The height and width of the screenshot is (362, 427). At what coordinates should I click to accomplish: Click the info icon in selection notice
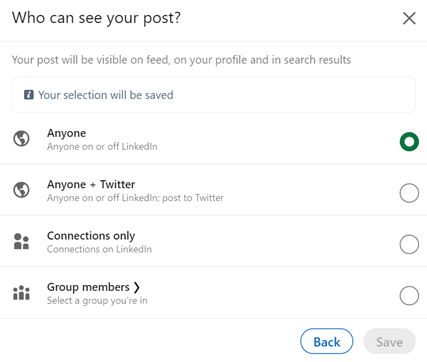click(29, 95)
